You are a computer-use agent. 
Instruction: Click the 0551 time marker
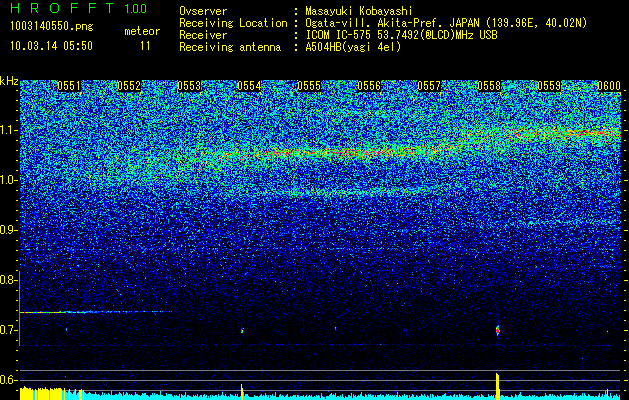[69, 86]
